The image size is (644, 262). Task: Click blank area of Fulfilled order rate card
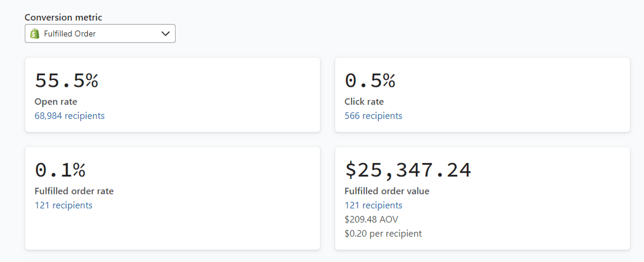coord(206,230)
